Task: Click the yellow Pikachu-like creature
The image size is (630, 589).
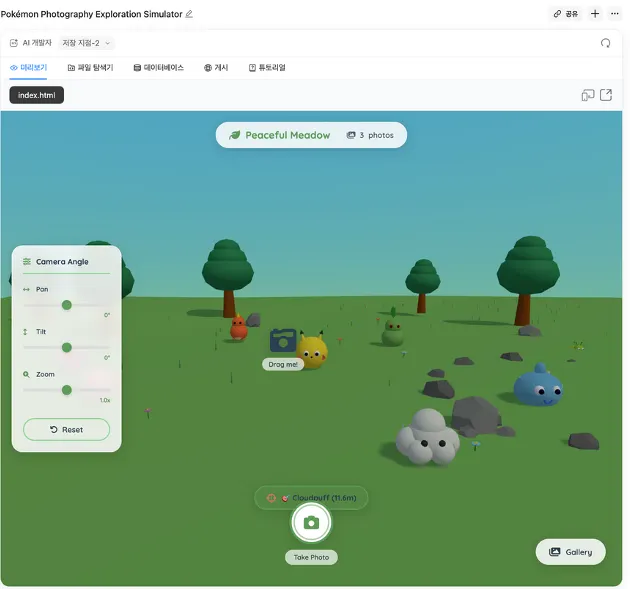Action: coord(312,351)
